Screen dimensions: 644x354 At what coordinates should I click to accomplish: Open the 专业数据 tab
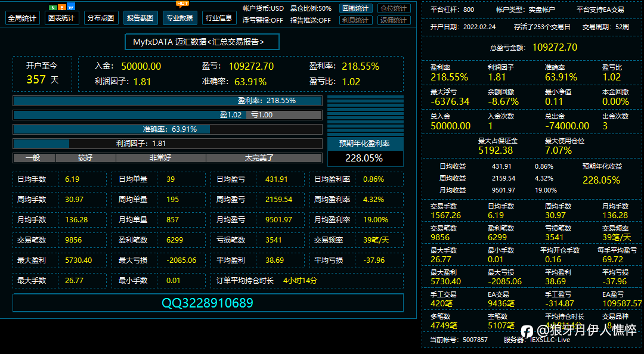[x=179, y=18]
